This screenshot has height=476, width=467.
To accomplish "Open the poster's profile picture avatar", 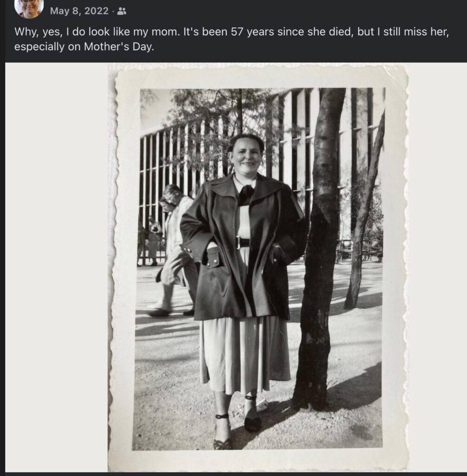I will tap(29, 7).
